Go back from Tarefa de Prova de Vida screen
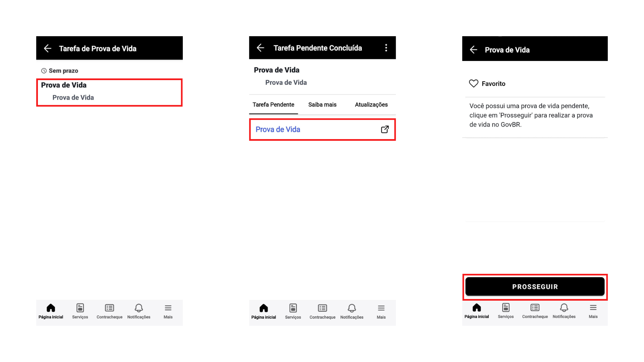 click(x=48, y=49)
